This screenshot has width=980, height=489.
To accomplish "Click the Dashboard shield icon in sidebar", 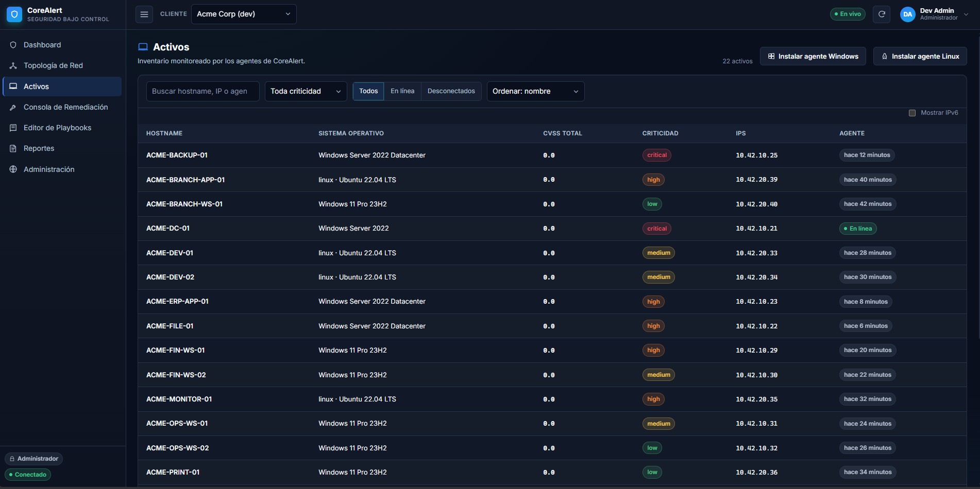I will pos(13,45).
